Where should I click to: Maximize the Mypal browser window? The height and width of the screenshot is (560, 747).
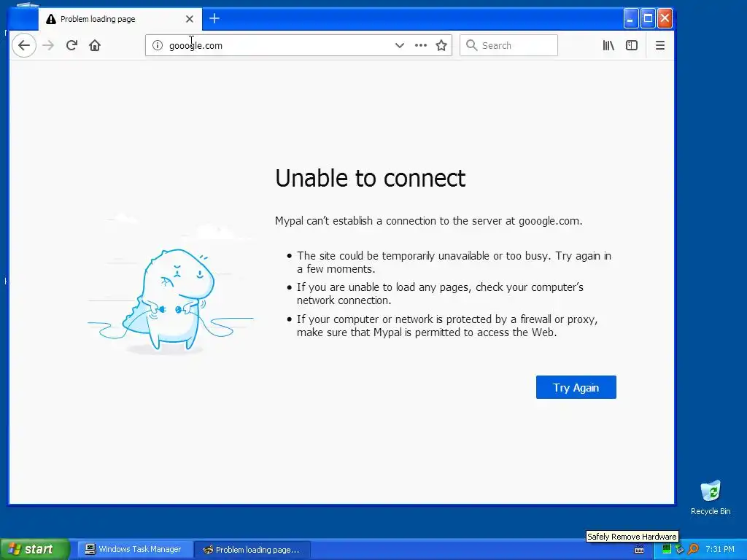[648, 18]
